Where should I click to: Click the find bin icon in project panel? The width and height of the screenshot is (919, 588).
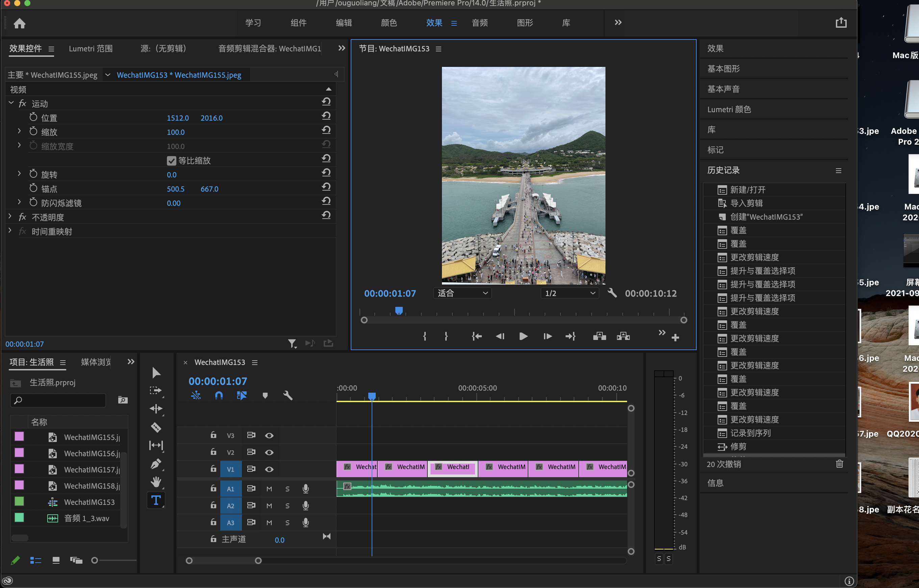tap(123, 400)
